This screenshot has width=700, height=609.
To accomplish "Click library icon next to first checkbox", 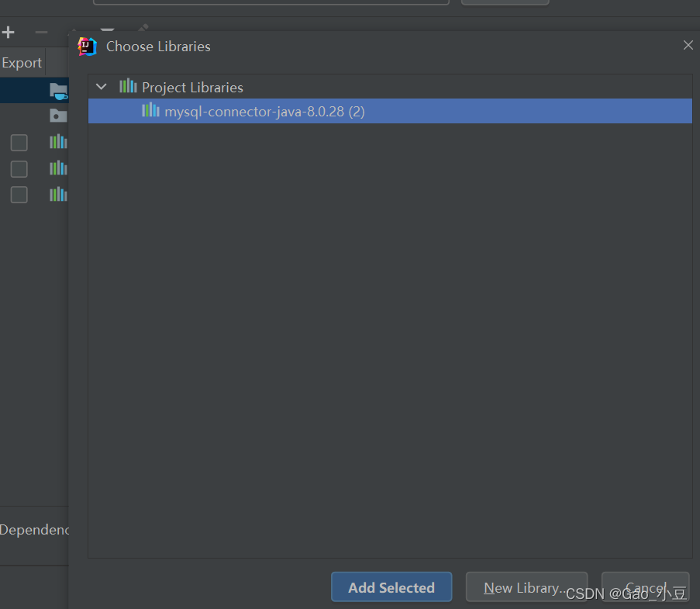I will point(58,142).
